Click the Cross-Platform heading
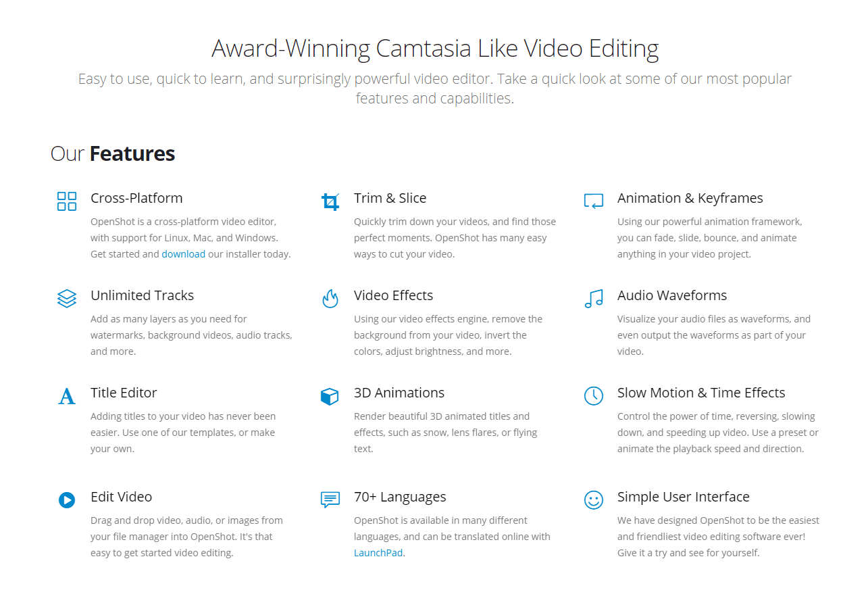The height and width of the screenshot is (611, 868). pos(136,198)
